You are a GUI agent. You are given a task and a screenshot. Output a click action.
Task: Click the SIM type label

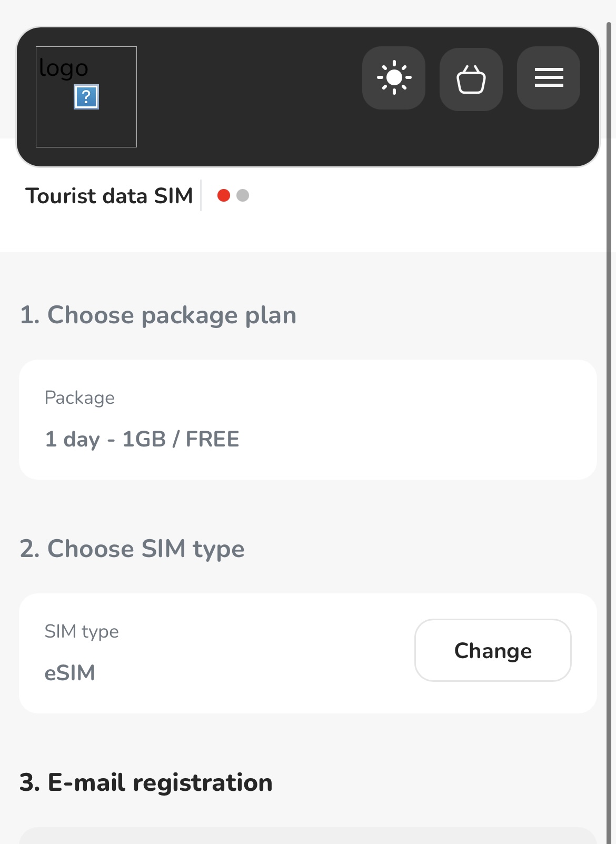click(82, 631)
